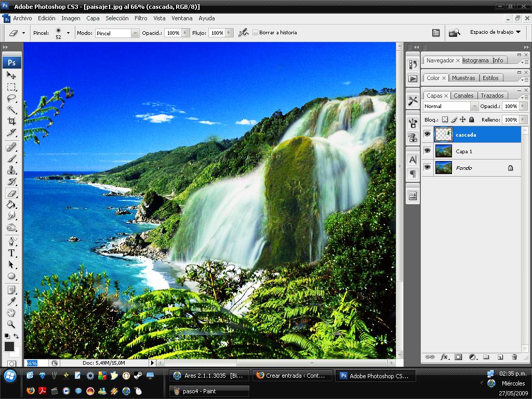The image size is (532, 399).
Task: Open the Flujo slider arrow
Action: (229, 33)
